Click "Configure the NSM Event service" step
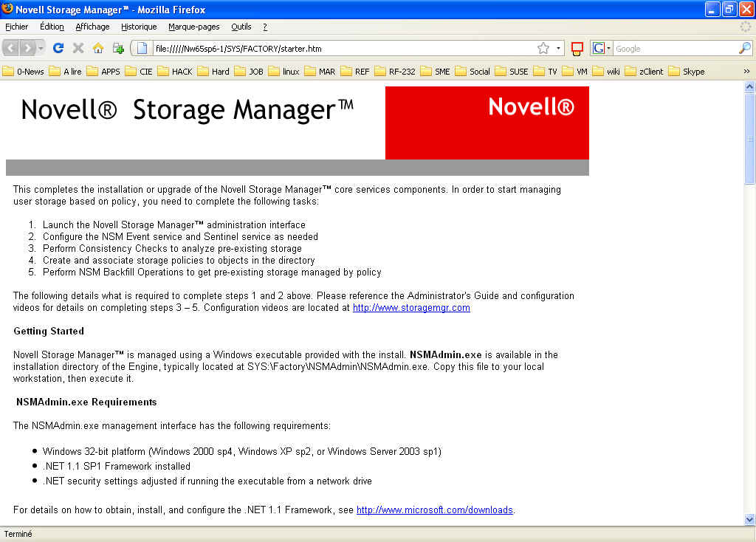Viewport: 756px width, 542px height. pyautogui.click(x=180, y=237)
